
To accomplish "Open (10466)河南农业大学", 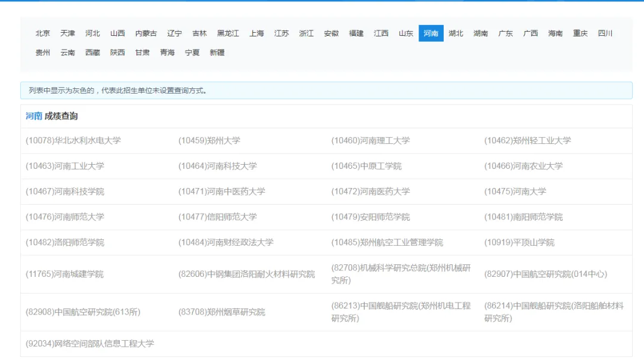I will pyautogui.click(x=524, y=166).
